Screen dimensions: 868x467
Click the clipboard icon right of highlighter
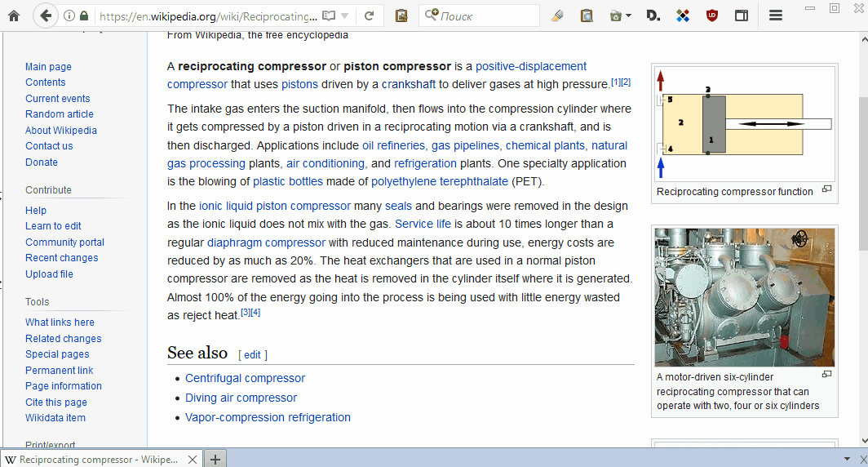(587, 16)
